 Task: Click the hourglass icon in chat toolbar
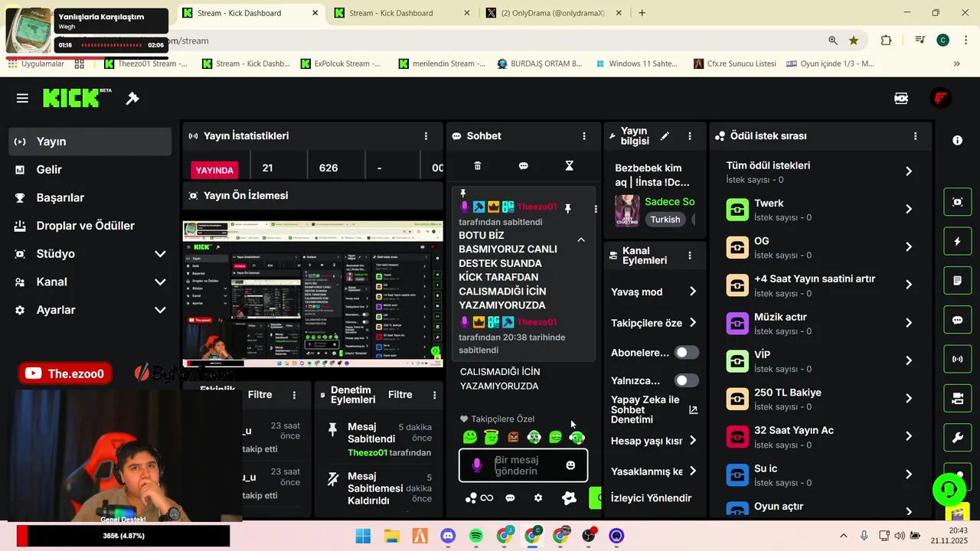click(x=569, y=166)
